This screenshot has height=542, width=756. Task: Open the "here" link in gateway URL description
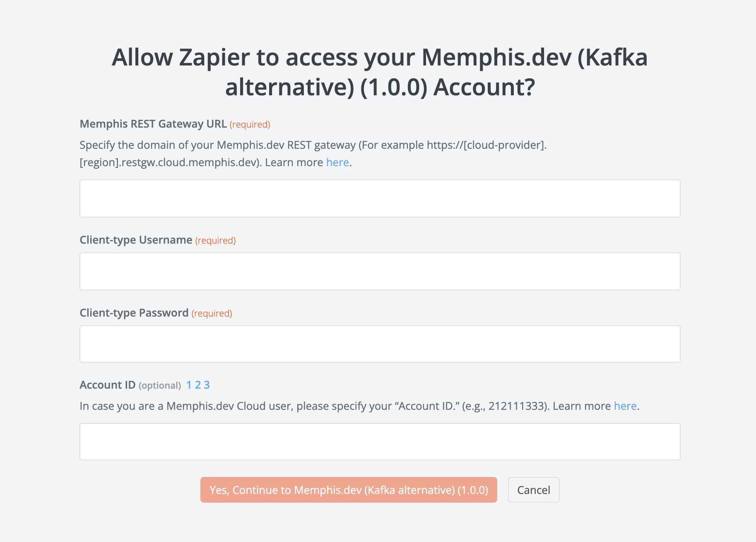337,162
